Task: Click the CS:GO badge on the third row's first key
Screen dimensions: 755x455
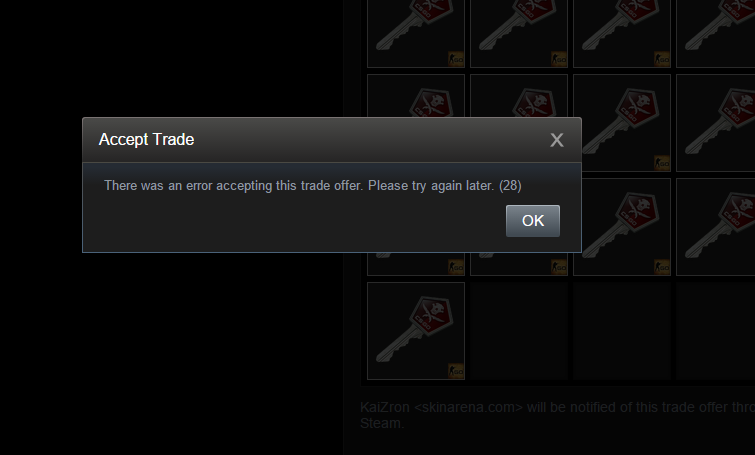Action: click(x=456, y=267)
